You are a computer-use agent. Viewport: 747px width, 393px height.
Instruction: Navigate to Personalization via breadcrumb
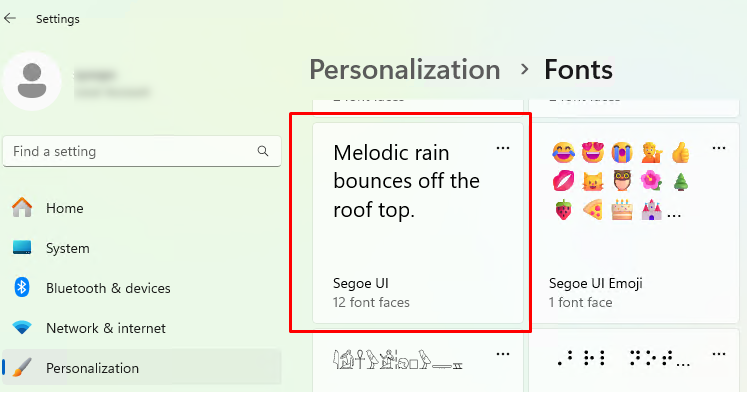(405, 70)
